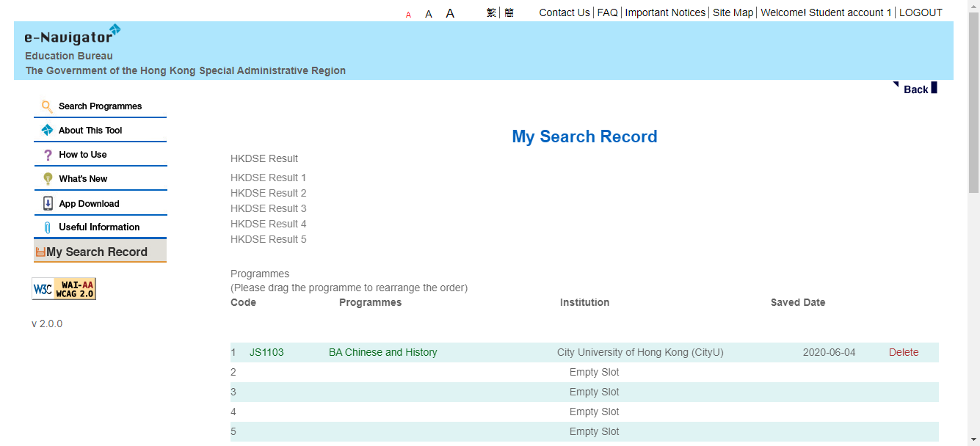Select HKDSE Result 1
The height and width of the screenshot is (446, 980).
pyautogui.click(x=268, y=178)
